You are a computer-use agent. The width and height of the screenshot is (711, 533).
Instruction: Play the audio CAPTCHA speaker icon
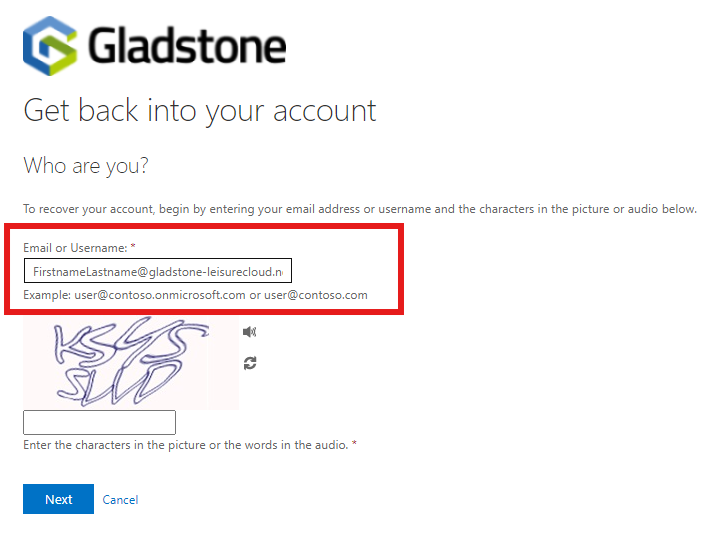[249, 332]
